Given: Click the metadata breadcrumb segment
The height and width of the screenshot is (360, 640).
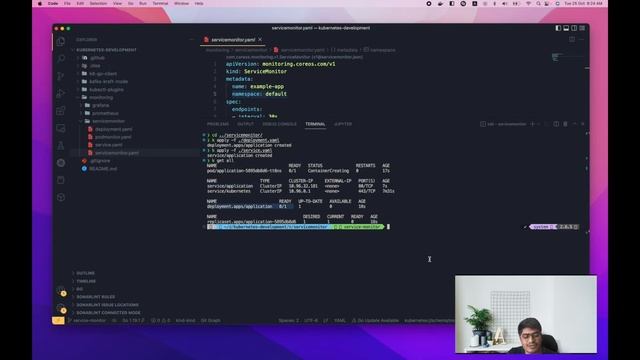Looking at the screenshot, I should click(x=344, y=50).
